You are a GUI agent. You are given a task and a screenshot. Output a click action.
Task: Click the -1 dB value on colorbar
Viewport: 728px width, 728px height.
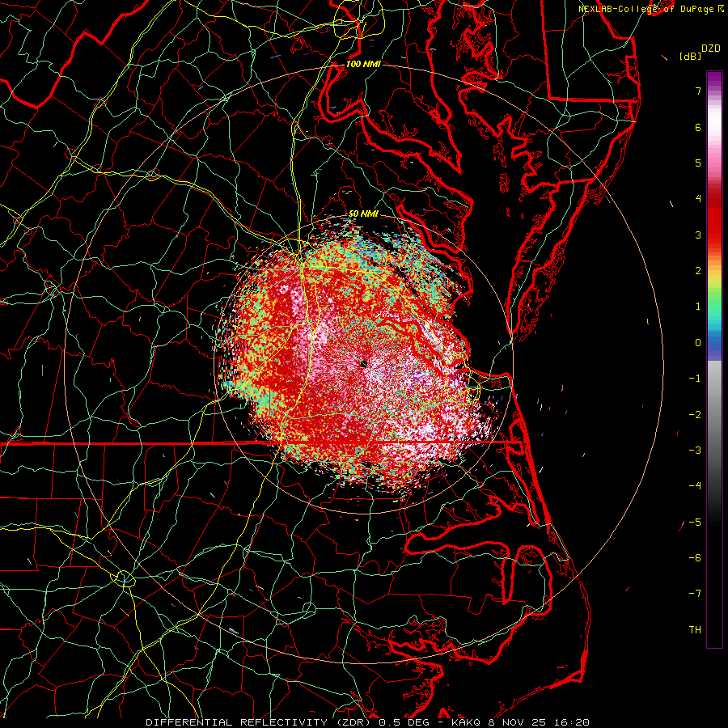pyautogui.click(x=695, y=379)
